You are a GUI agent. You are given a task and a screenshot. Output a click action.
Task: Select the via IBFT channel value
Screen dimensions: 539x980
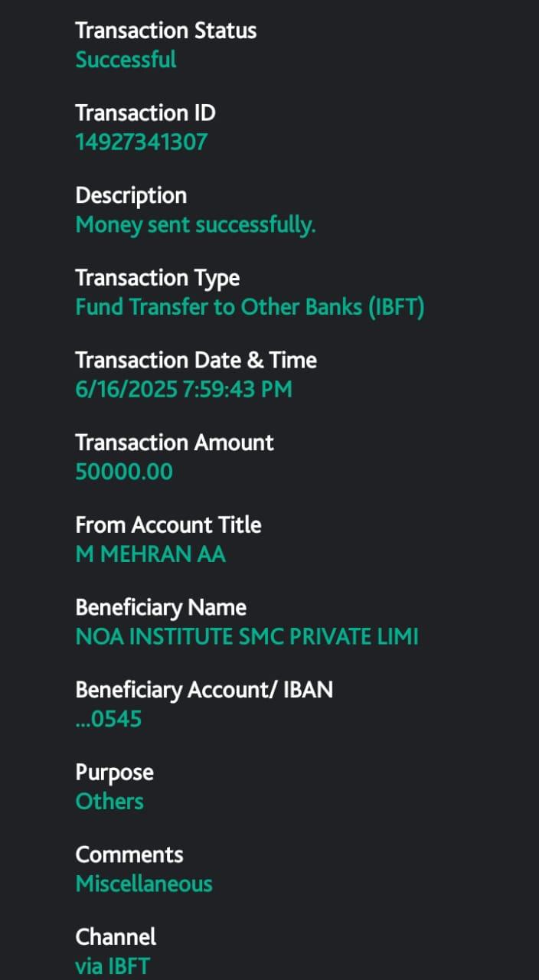point(112,966)
